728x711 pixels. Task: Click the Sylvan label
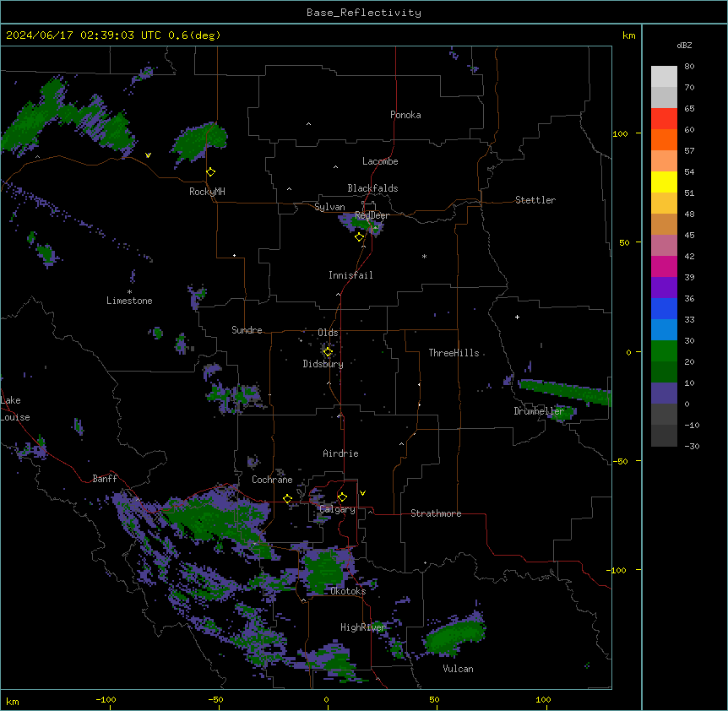coord(329,207)
